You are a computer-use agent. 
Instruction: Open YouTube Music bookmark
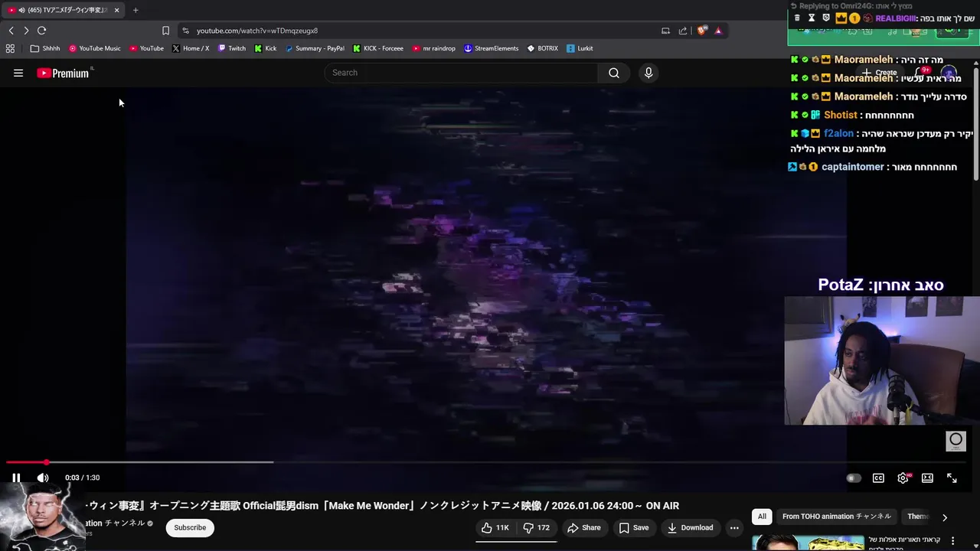[95, 48]
